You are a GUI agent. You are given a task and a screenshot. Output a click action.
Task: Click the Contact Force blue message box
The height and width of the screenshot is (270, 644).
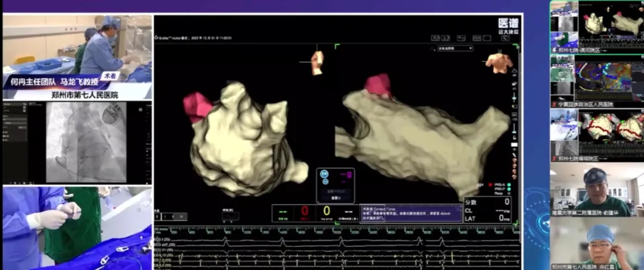point(410,213)
